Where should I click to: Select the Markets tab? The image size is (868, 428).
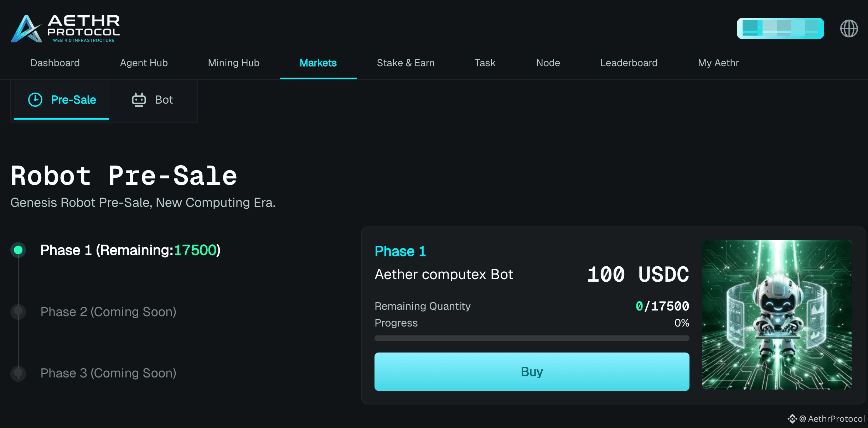[x=318, y=63]
